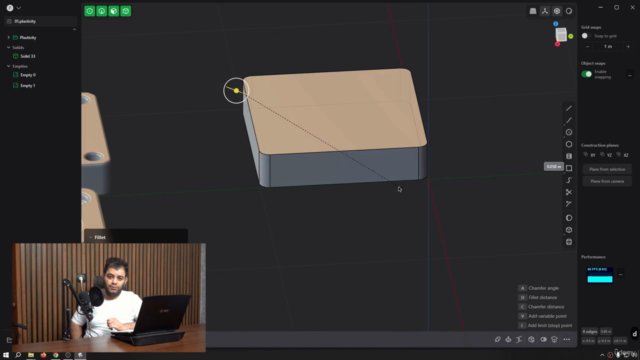
Task: Collapse the Object snaps section
Action: [x=630, y=75]
